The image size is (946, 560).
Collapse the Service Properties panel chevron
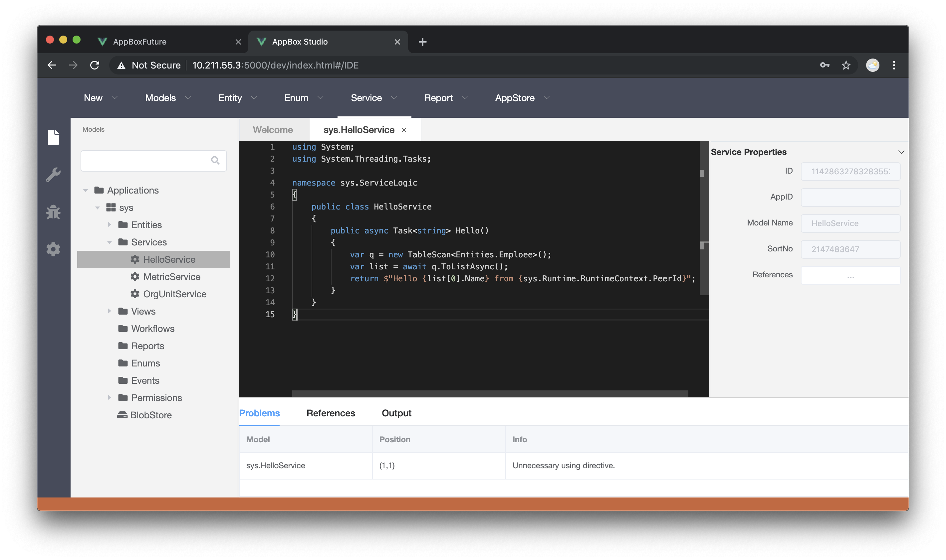coord(901,152)
